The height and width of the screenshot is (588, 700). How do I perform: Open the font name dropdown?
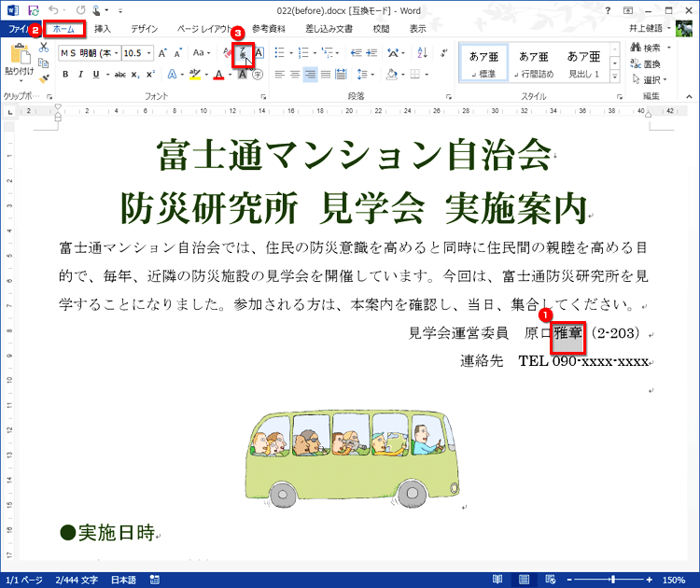click(116, 53)
